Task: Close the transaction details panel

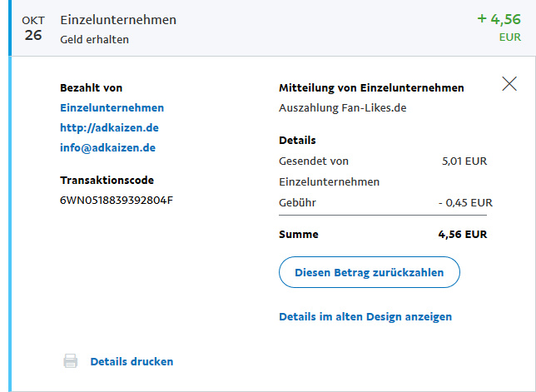Action: pos(509,83)
